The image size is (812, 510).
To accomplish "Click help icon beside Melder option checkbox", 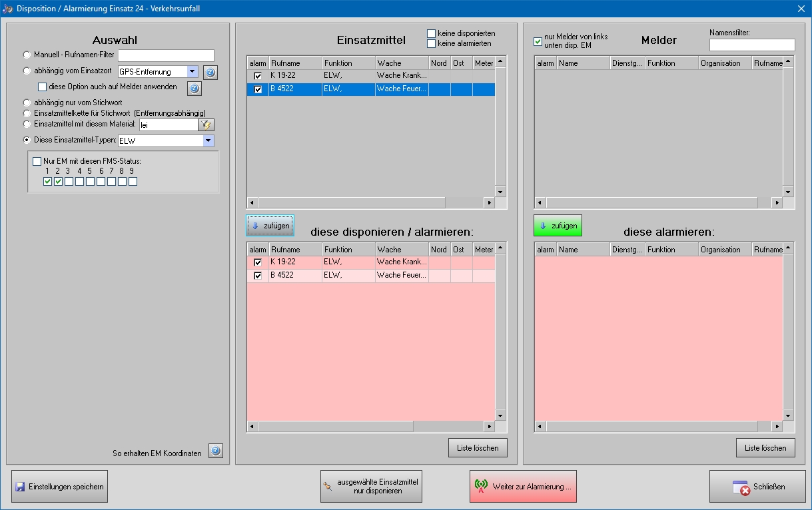I will pyautogui.click(x=194, y=89).
